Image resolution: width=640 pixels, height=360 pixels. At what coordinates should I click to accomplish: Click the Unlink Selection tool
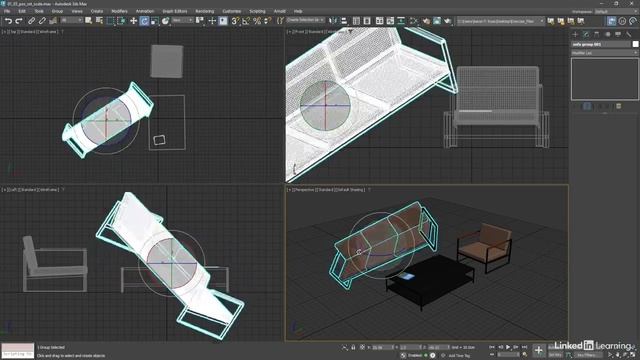42,21
